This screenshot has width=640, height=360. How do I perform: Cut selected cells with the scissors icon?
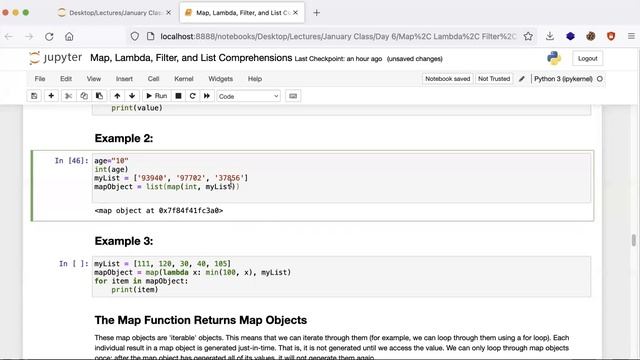click(x=69, y=96)
